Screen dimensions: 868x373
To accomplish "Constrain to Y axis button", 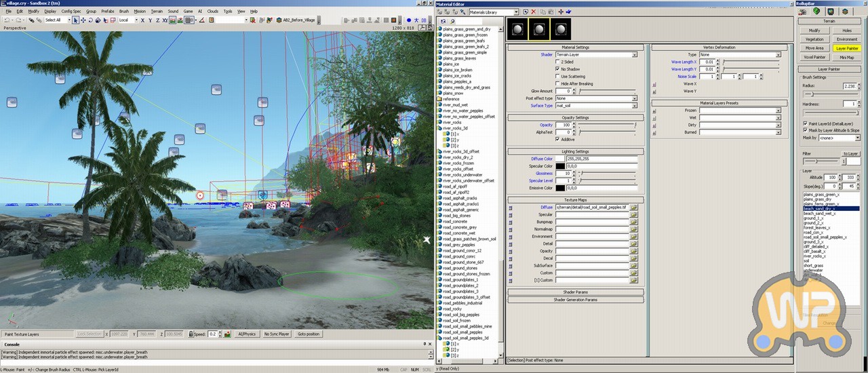I will (x=150, y=20).
